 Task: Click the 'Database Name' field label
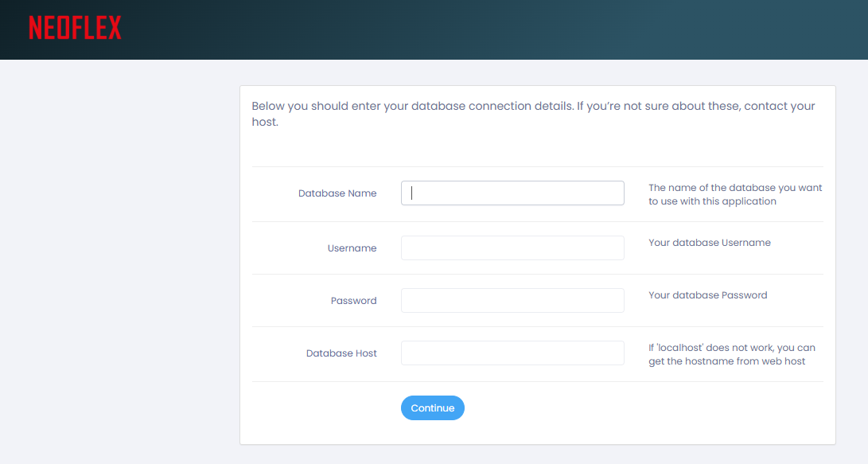click(337, 193)
